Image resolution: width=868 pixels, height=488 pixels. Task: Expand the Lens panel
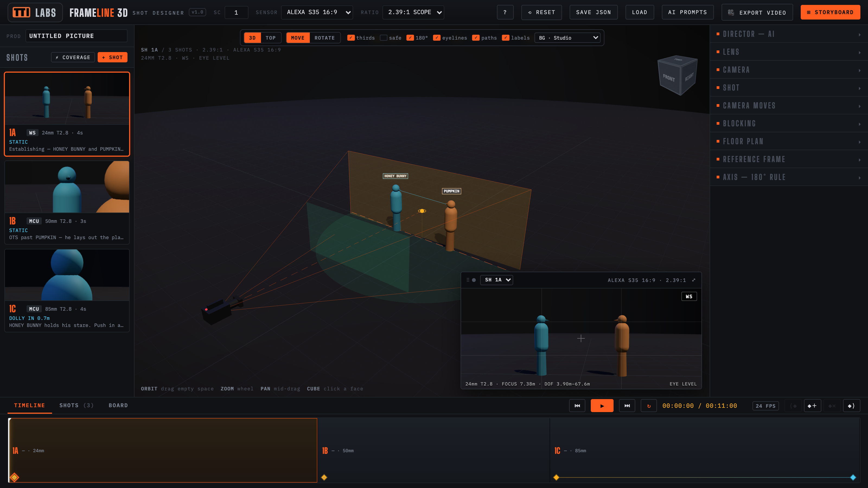tap(789, 52)
